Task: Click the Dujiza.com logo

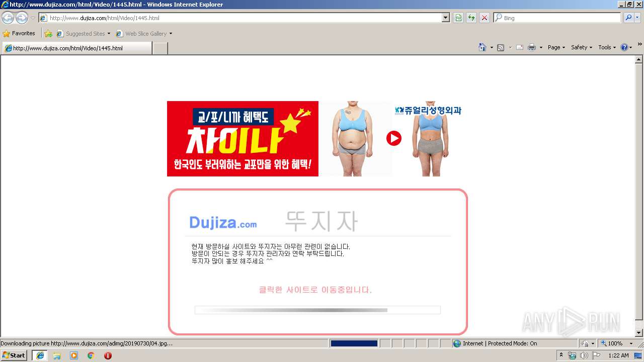Action: (223, 223)
